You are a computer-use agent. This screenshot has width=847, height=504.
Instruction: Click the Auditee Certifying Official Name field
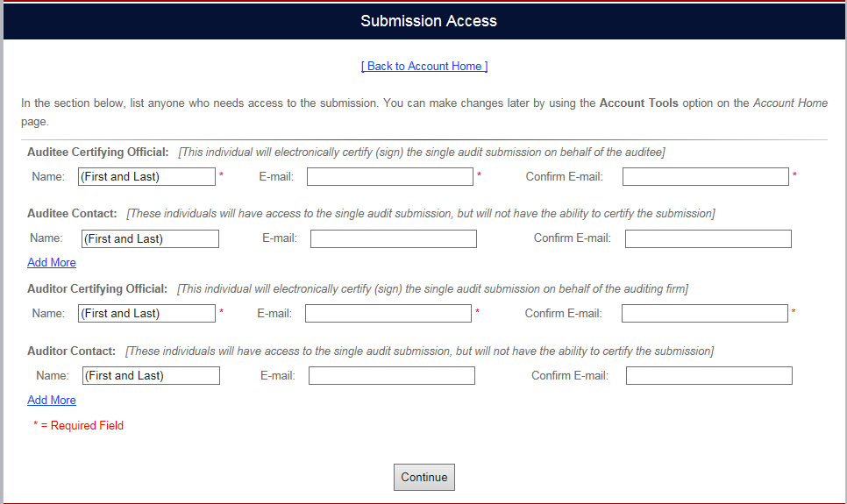coord(146,177)
